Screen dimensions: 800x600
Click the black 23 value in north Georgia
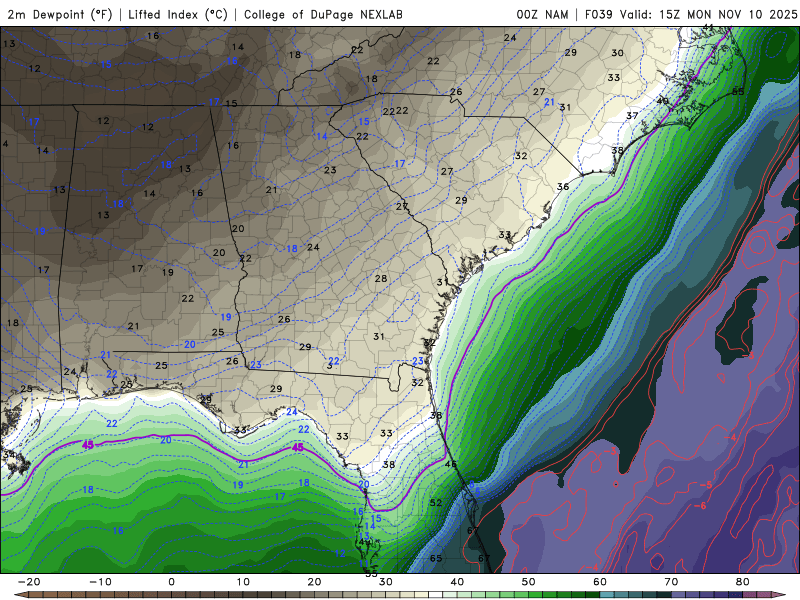click(x=330, y=170)
